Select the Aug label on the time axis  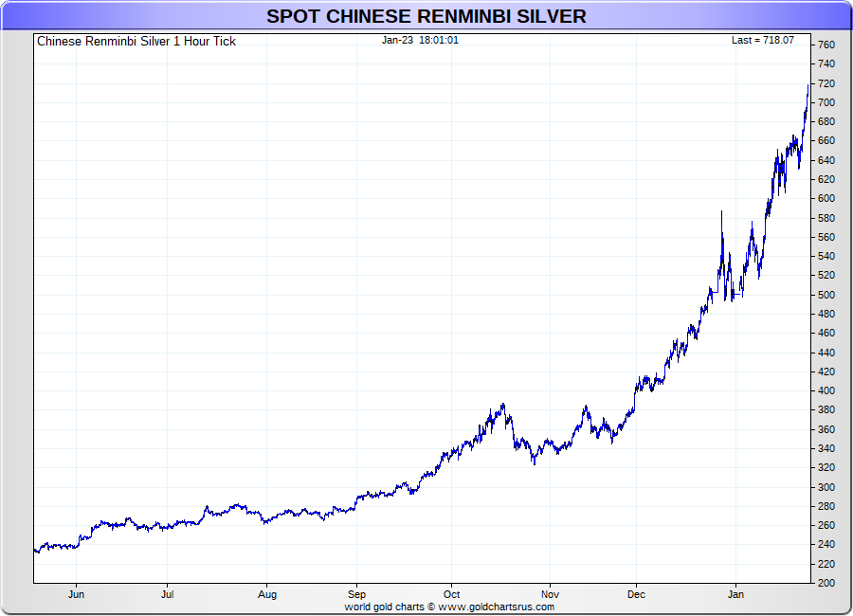266,595
